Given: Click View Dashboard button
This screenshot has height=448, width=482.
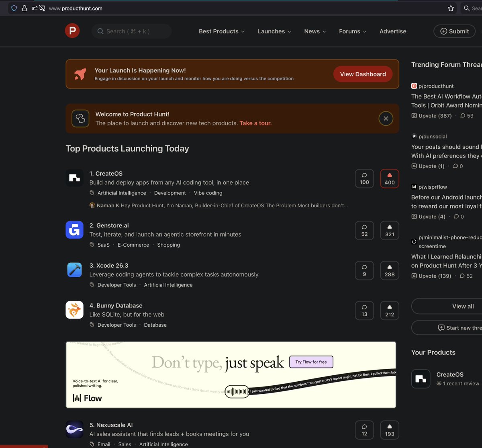Looking at the screenshot, I should pos(363,74).
